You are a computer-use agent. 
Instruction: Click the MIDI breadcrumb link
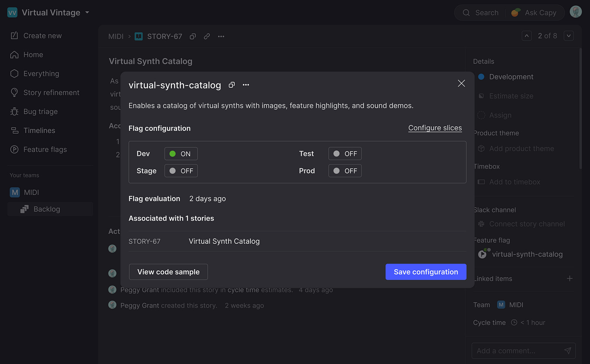[116, 36]
